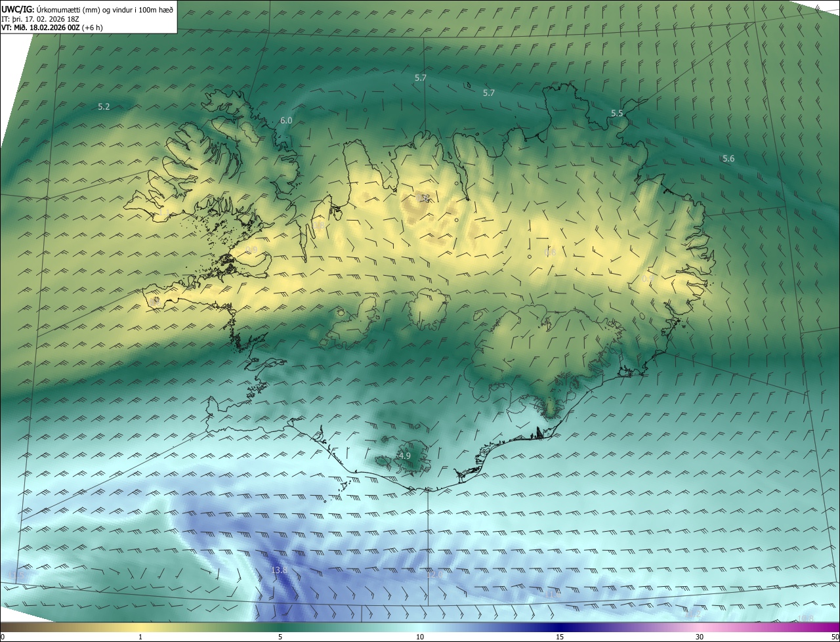The height and width of the screenshot is (642, 840).
Task: Click the precipitable water color scale bar
Action: tap(420, 627)
